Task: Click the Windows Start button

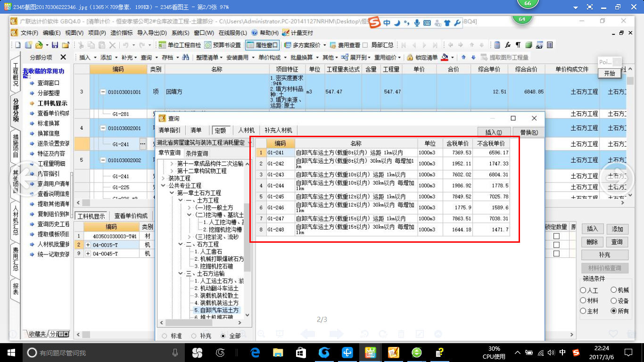Action: click(x=11, y=352)
